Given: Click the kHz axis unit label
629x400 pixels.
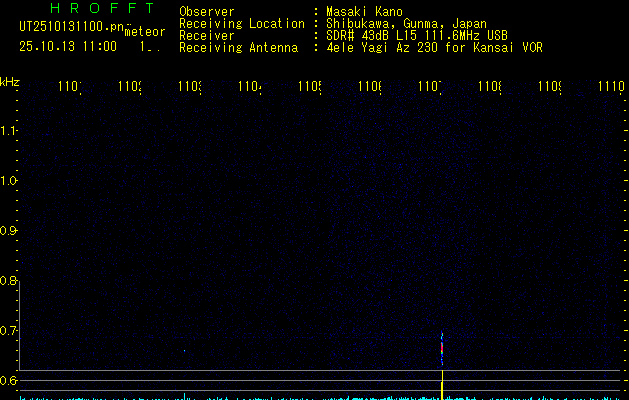Looking at the screenshot, I should tap(10, 81).
